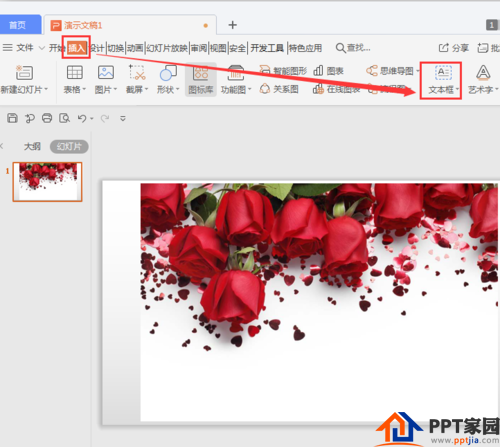Viewport: 500px width, 447px height.
Task: Click the Save icon in quick toolbar
Action: pyautogui.click(x=12, y=118)
